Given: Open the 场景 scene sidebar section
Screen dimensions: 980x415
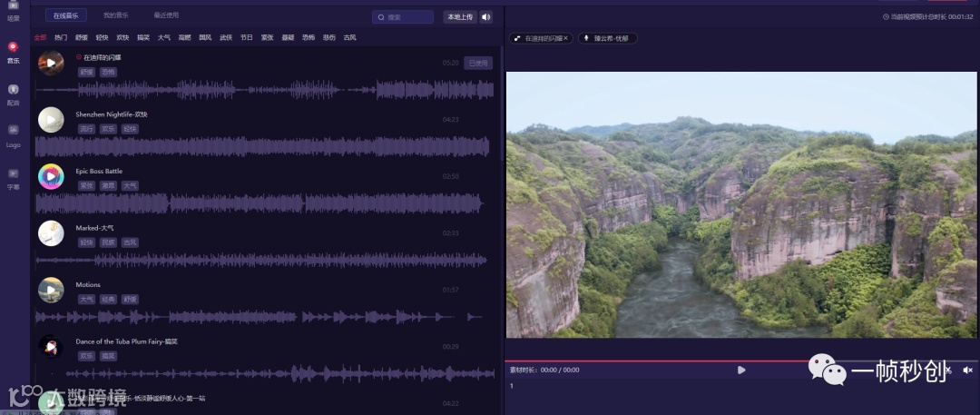Looking at the screenshot, I should (x=13, y=11).
